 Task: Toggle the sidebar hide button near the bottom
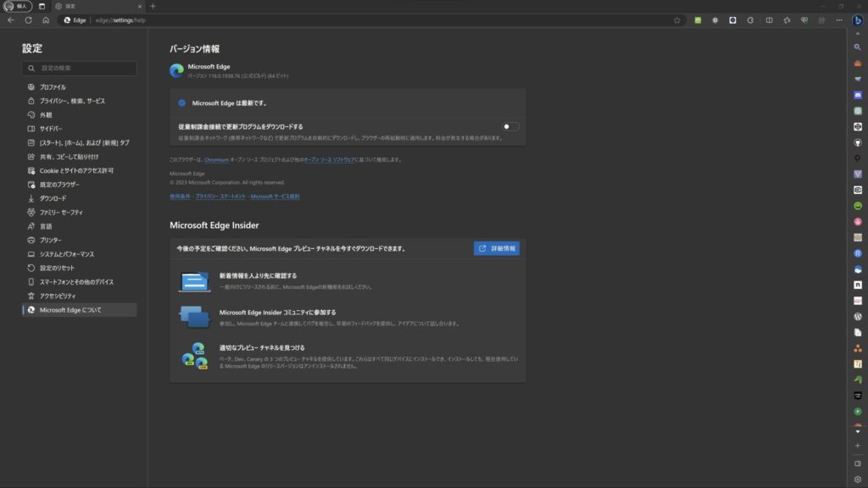pos(858,463)
